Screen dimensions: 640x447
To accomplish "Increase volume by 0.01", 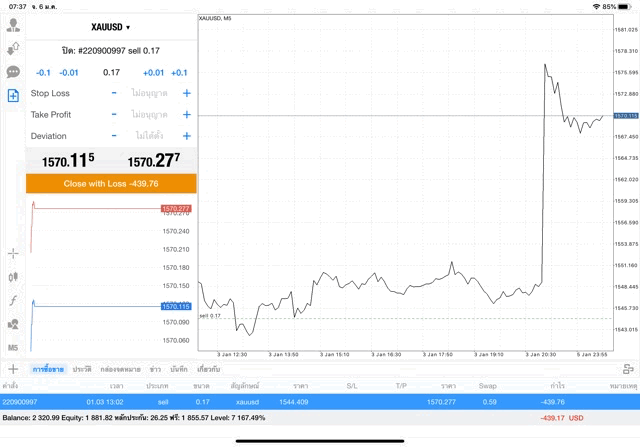I will click(x=153, y=73).
